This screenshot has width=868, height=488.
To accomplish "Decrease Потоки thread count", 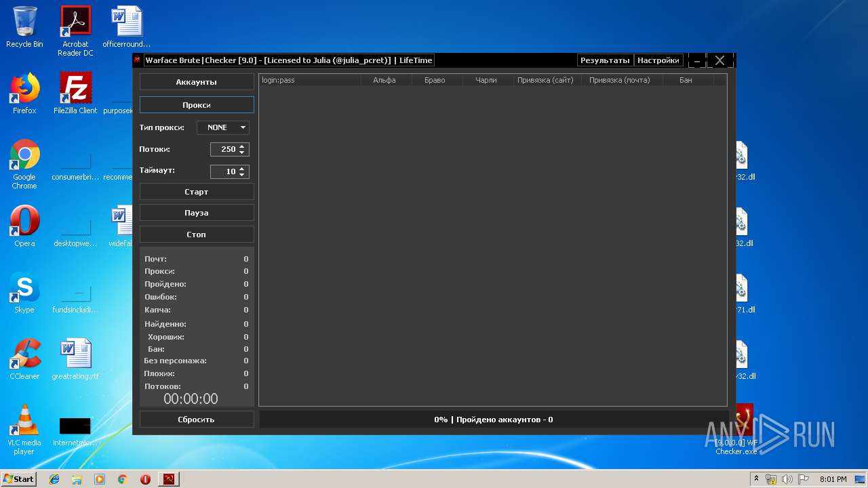I will (242, 152).
